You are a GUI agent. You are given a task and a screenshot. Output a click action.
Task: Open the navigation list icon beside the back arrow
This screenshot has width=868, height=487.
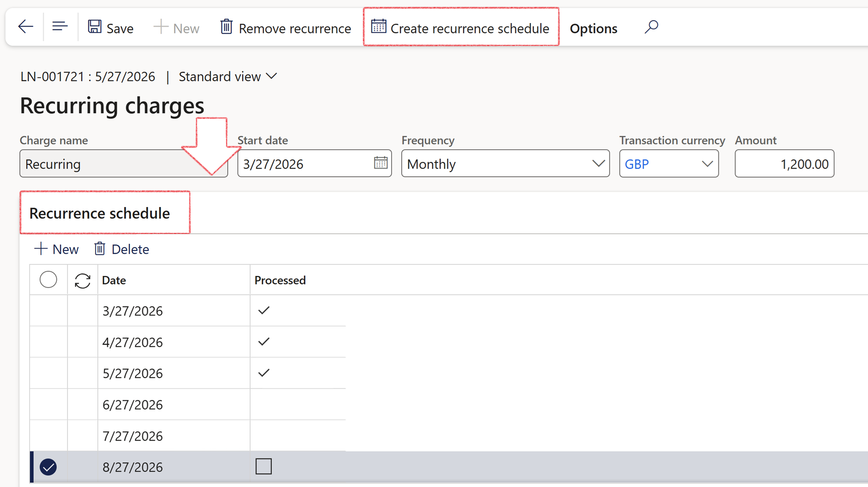(x=60, y=26)
